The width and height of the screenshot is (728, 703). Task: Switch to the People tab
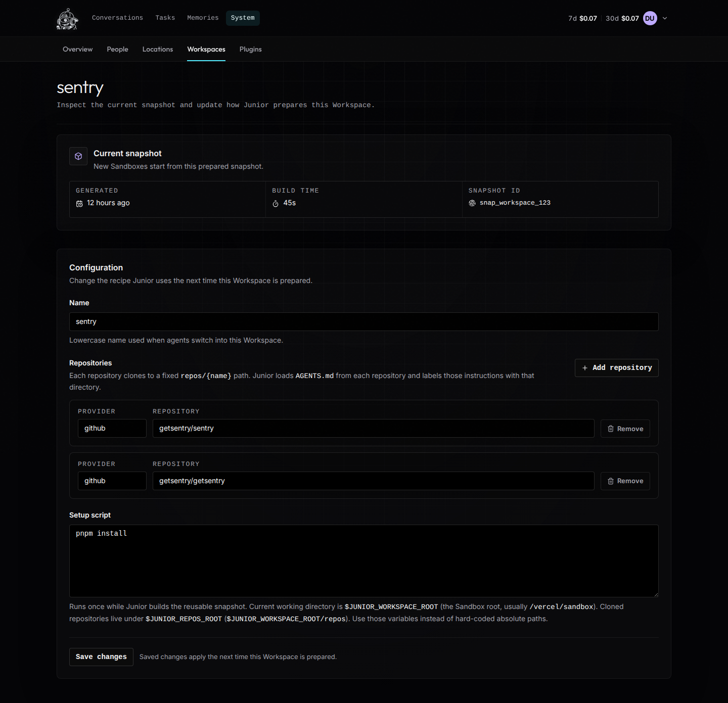118,50
